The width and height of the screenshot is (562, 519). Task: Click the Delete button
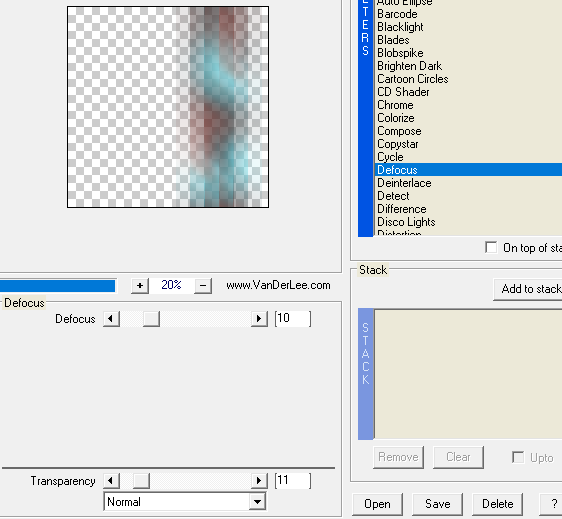[497, 504]
